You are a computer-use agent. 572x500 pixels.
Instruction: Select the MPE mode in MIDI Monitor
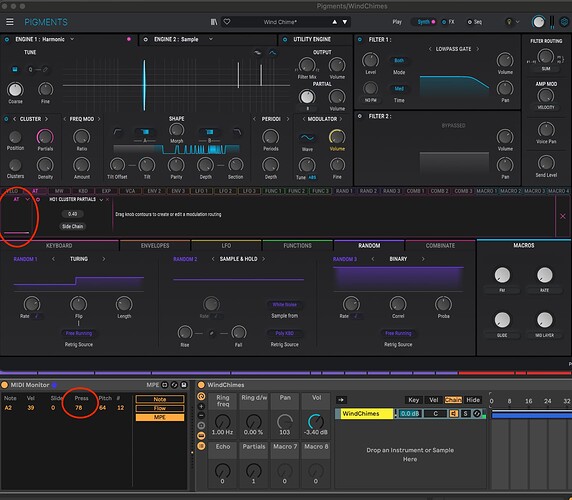(x=160, y=417)
